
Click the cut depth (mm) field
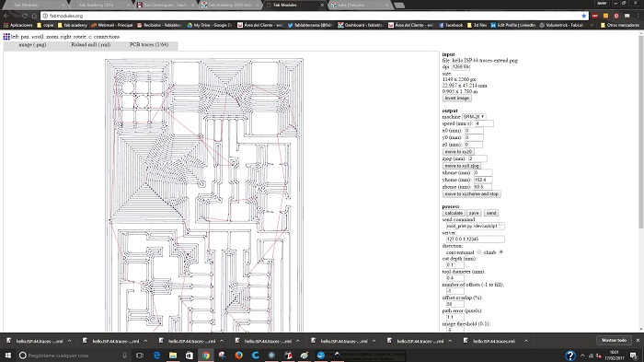455,265
